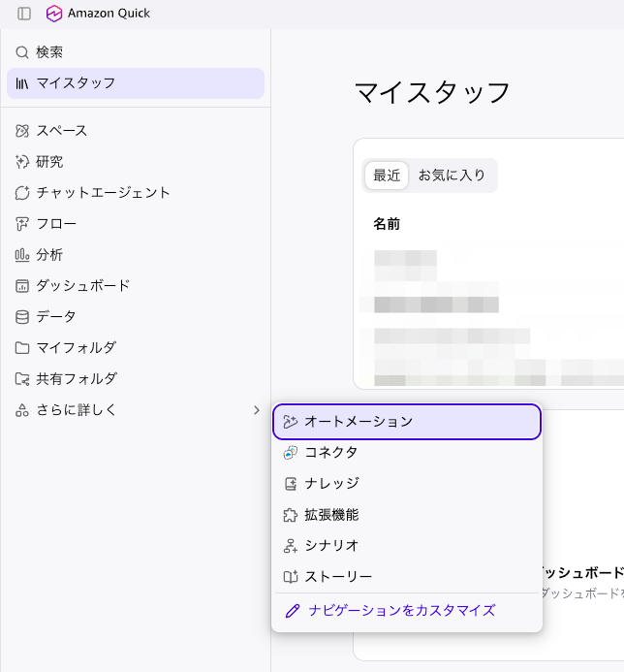Select マイスタッフ in the sidebar
Viewport: 624px width, 672px height.
[x=136, y=83]
